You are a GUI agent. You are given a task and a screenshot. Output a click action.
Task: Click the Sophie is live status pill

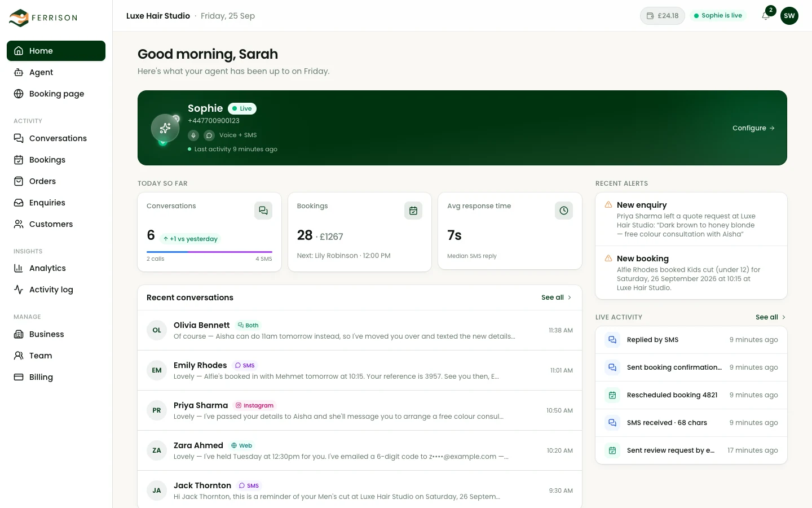[x=718, y=16]
